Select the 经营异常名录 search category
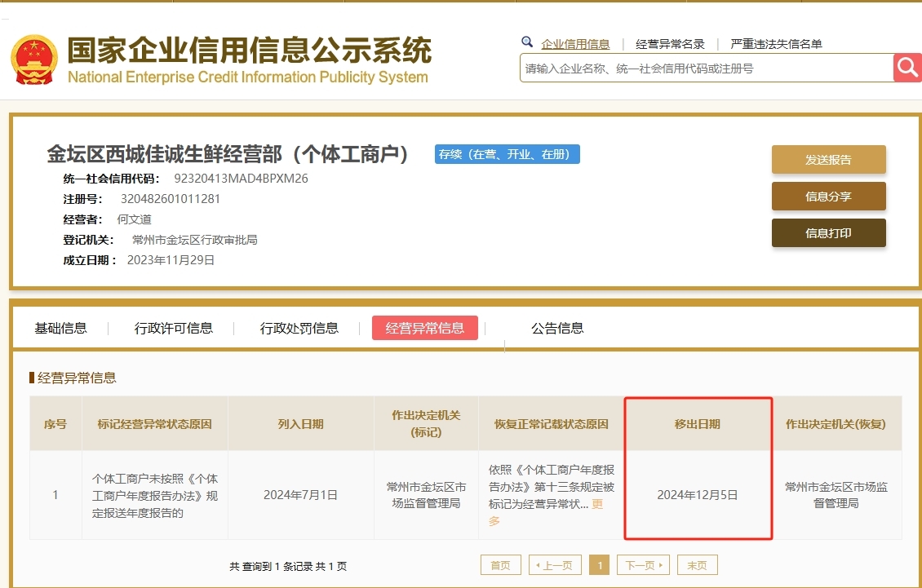Viewport: 922px width, 588px height. [x=670, y=44]
